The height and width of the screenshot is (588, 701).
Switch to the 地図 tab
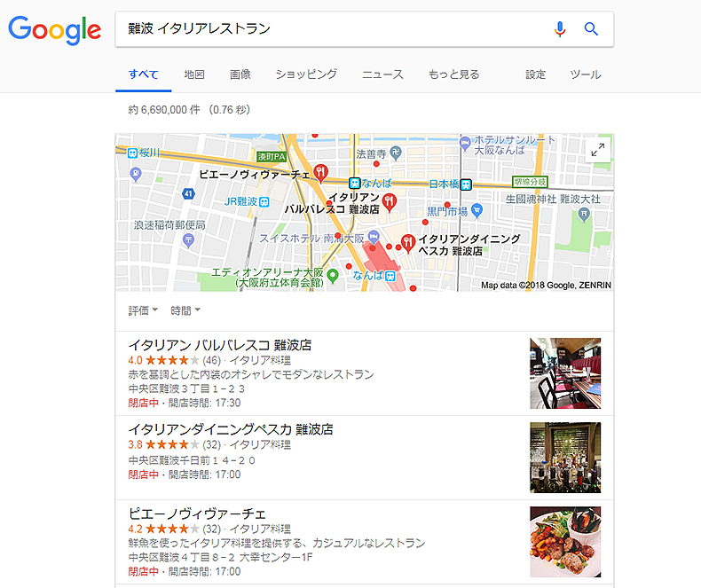click(194, 74)
